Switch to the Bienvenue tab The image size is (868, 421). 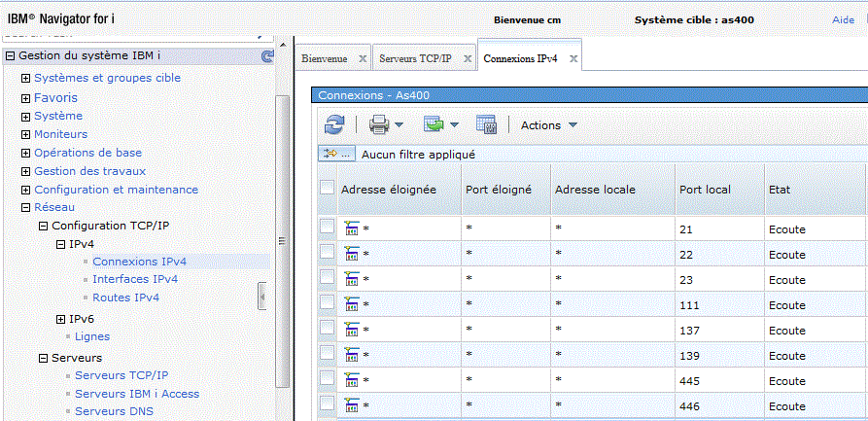tap(325, 58)
